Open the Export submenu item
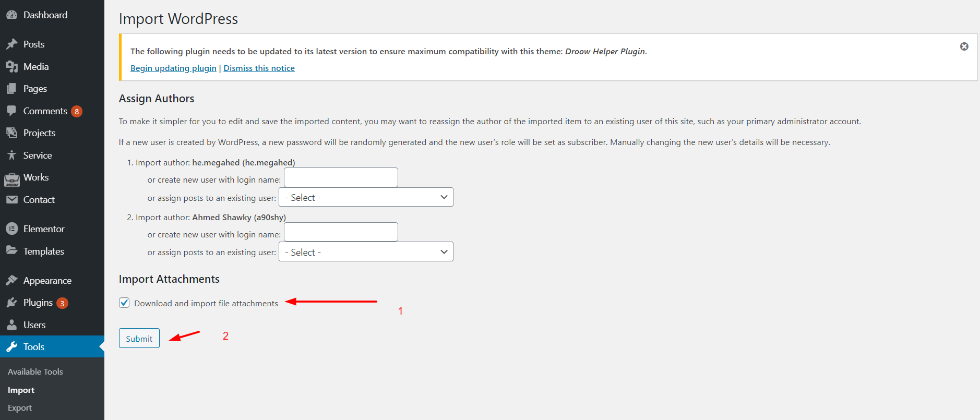 (x=20, y=408)
